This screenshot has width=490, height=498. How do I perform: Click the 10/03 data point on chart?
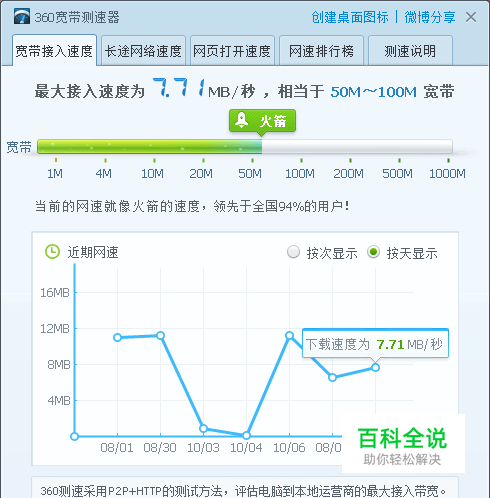[203, 428]
